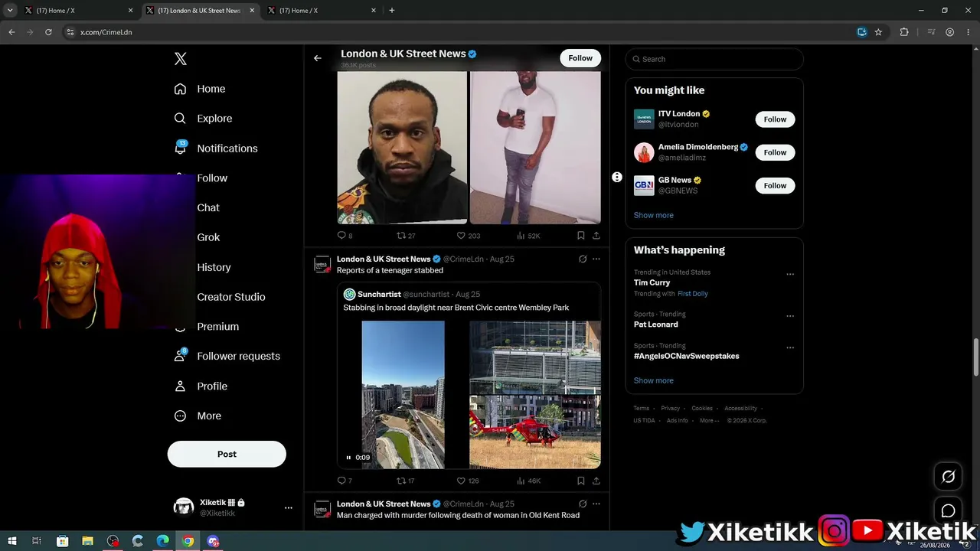
Task: Repost the teenager stabbed post
Action: (x=400, y=481)
